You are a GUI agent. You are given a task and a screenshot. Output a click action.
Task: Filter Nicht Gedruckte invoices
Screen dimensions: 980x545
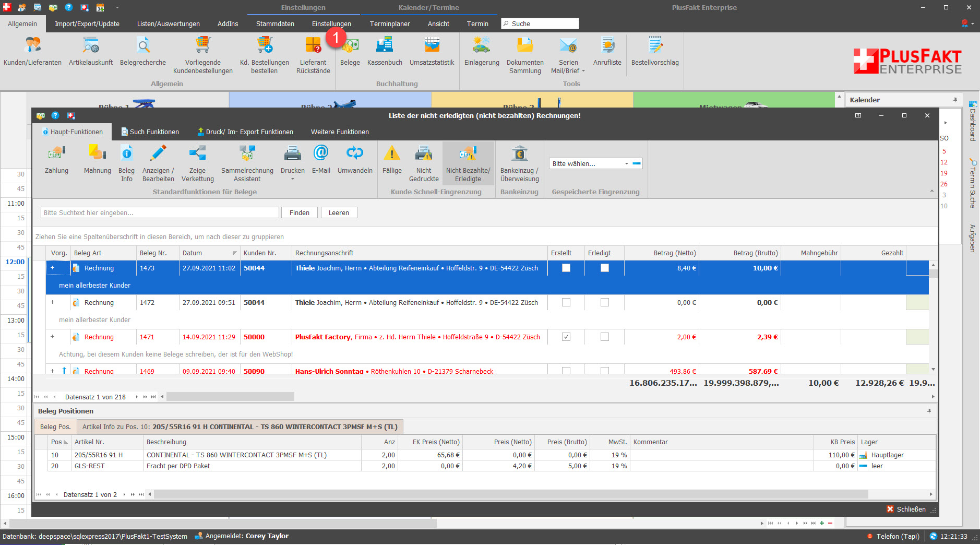tap(424, 163)
